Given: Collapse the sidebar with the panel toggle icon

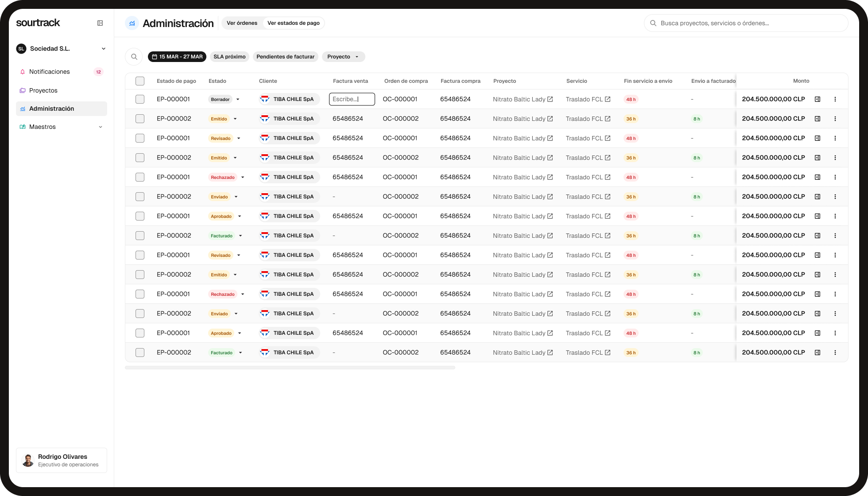Looking at the screenshot, I should click(100, 23).
